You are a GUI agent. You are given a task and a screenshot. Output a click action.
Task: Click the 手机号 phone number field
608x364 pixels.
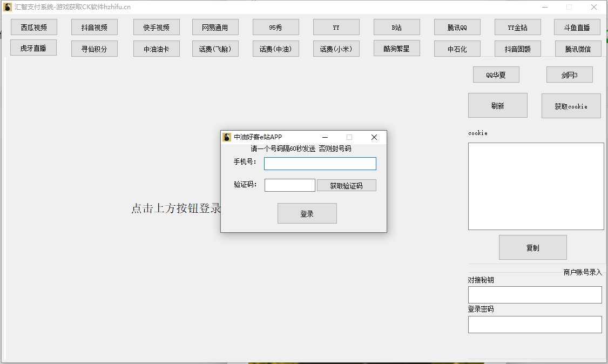pos(320,163)
